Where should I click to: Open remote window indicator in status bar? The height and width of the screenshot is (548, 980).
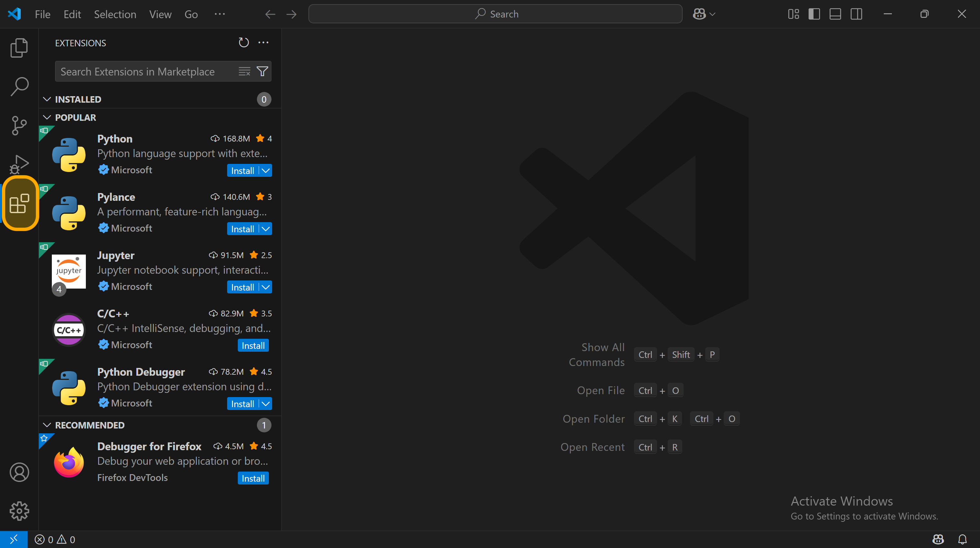coord(14,539)
